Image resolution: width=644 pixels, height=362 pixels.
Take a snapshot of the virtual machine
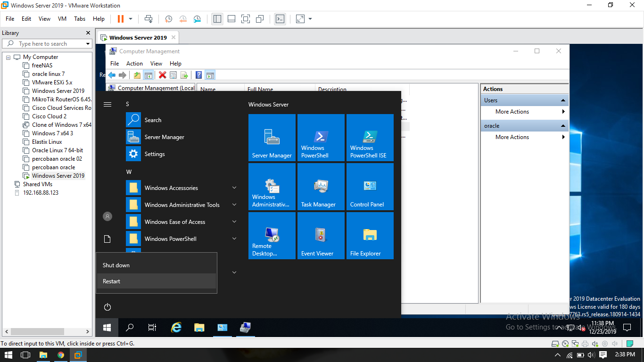(x=168, y=19)
